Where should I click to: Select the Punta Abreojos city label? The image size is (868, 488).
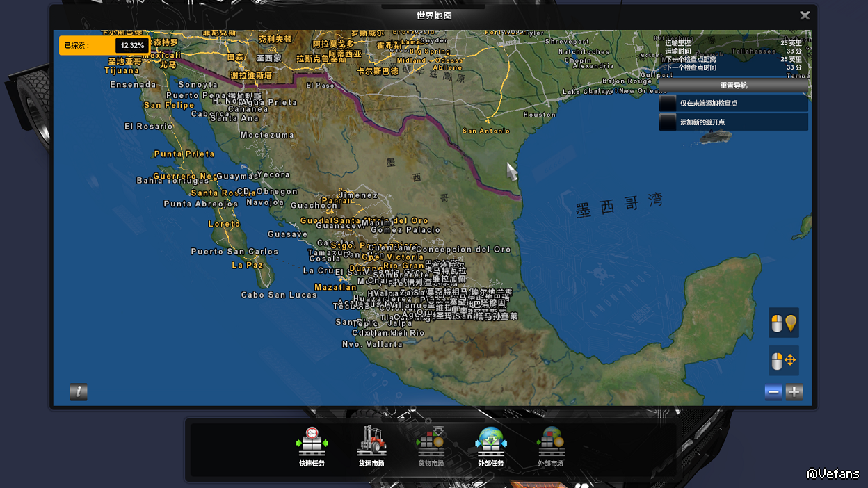point(201,204)
